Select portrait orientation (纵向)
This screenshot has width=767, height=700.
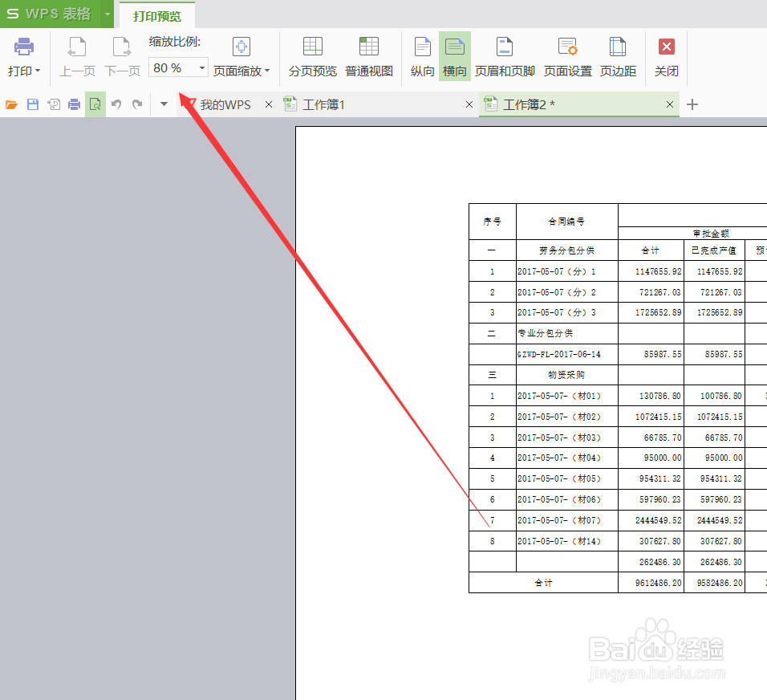tap(423, 57)
